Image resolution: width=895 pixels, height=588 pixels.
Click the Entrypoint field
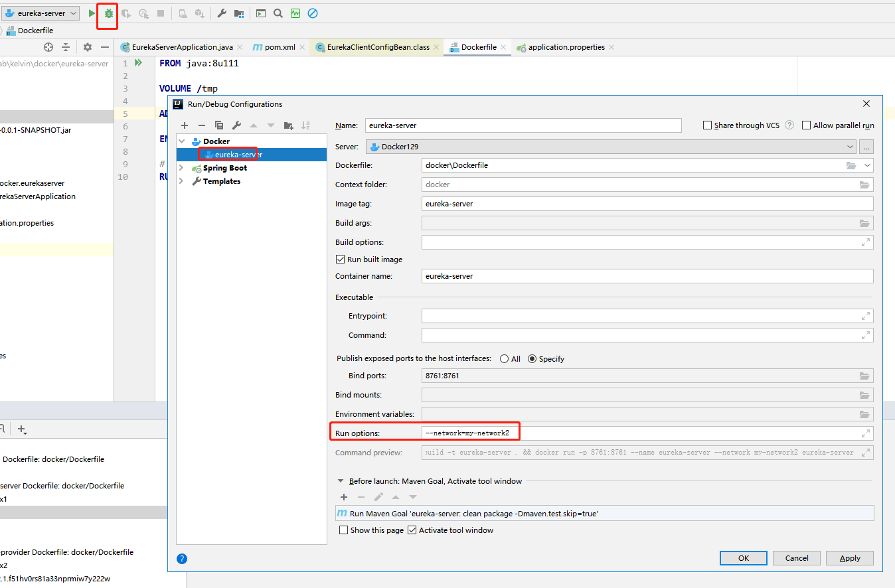pyautogui.click(x=647, y=316)
